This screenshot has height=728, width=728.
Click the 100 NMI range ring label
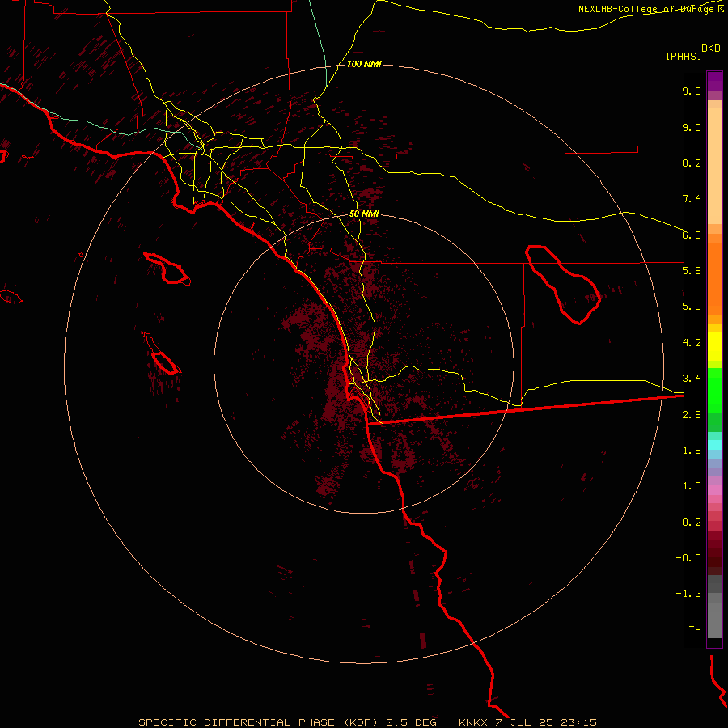click(x=364, y=64)
